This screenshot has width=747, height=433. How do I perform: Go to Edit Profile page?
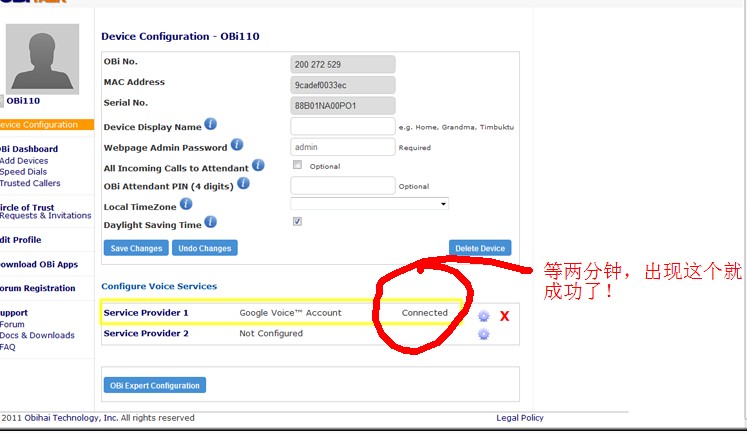point(20,240)
